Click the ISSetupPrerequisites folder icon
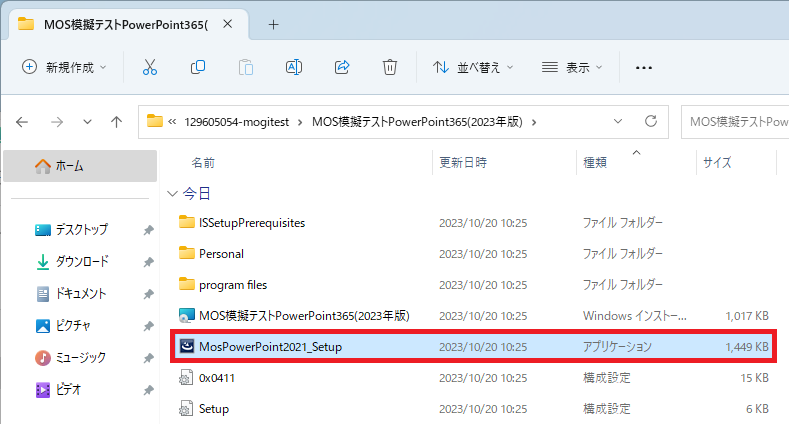Screen dimensions: 789x424 (x=187, y=222)
